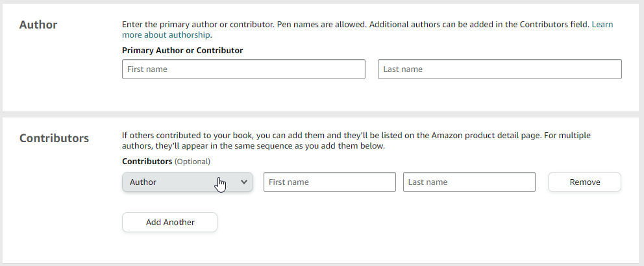
Task: Click the Contributors section heading
Action: coord(54,138)
